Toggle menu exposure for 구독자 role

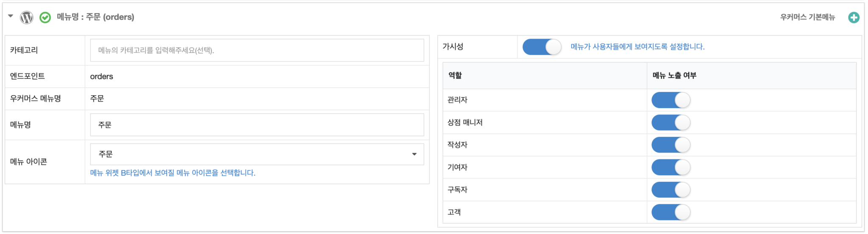click(x=670, y=190)
